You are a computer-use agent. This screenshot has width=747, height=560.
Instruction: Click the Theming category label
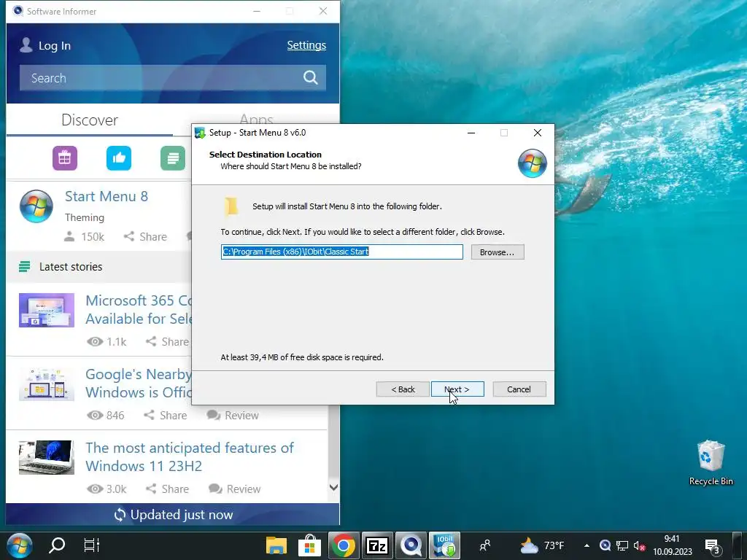tap(85, 217)
